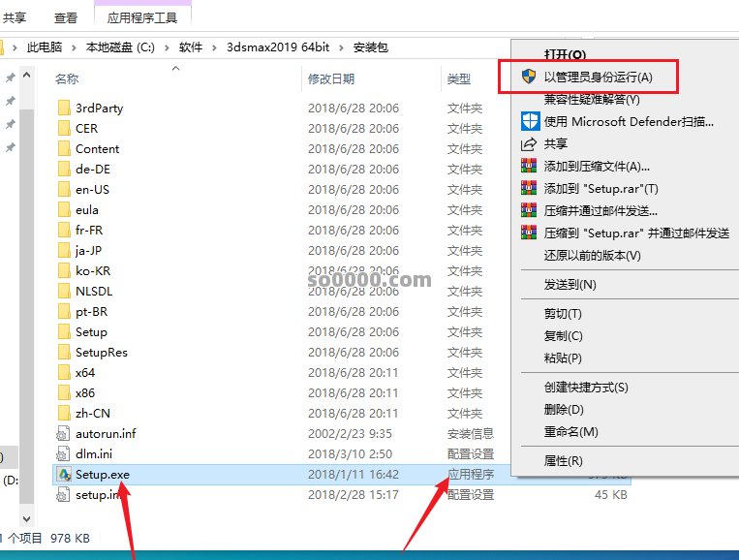Click the Setup.exe Autodesk application icon
Screen dimensions: 739x560
pyautogui.click(x=64, y=474)
